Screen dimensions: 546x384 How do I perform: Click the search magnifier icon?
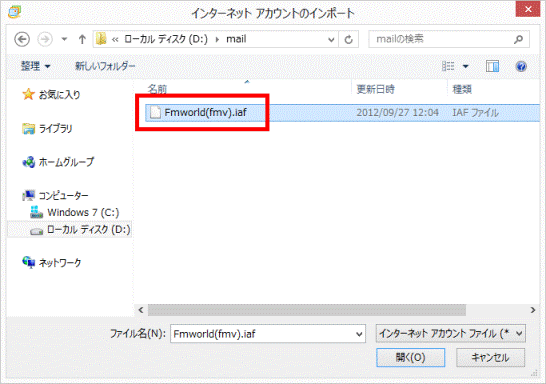[x=518, y=39]
